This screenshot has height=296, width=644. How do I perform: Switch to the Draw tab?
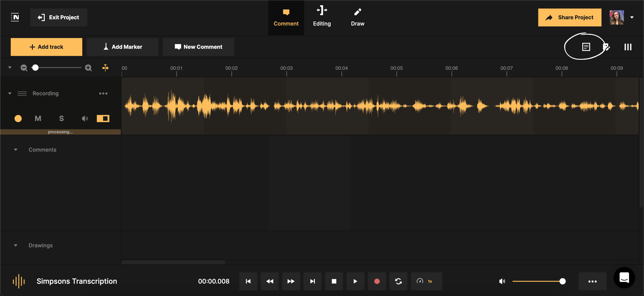pyautogui.click(x=358, y=17)
